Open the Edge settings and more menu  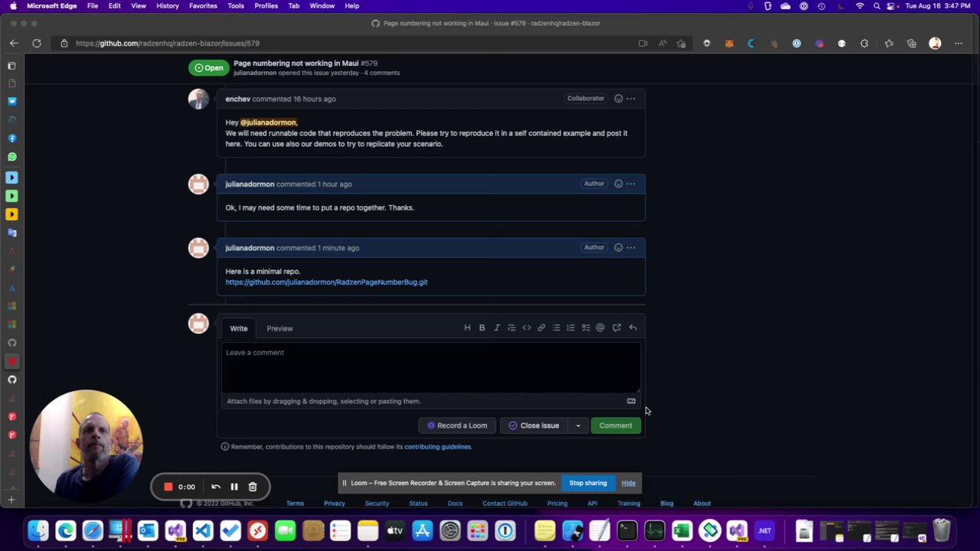[958, 44]
